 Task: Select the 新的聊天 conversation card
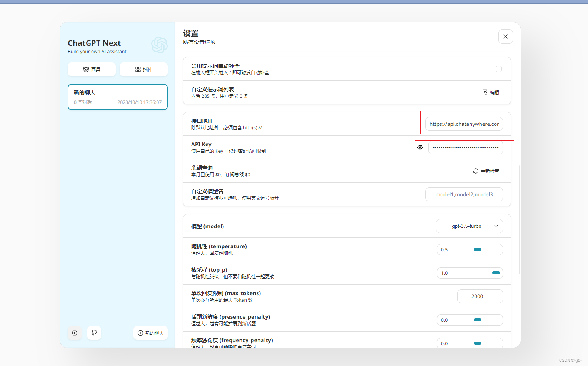(x=118, y=97)
